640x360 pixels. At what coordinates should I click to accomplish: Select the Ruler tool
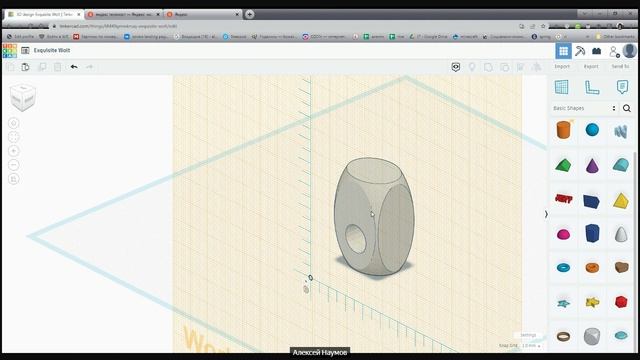[x=592, y=87]
